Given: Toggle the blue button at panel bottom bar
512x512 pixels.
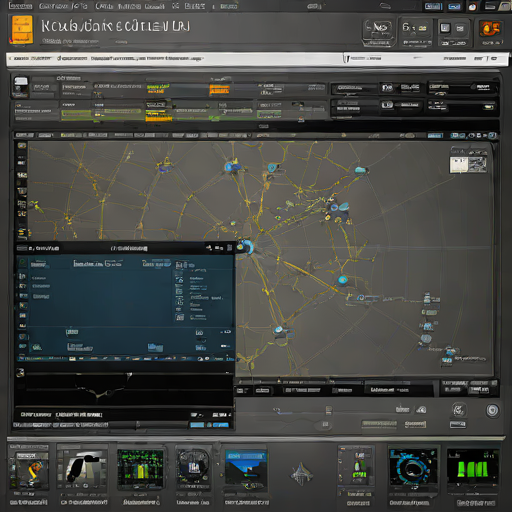Looking at the screenshot, I should click(197, 425).
